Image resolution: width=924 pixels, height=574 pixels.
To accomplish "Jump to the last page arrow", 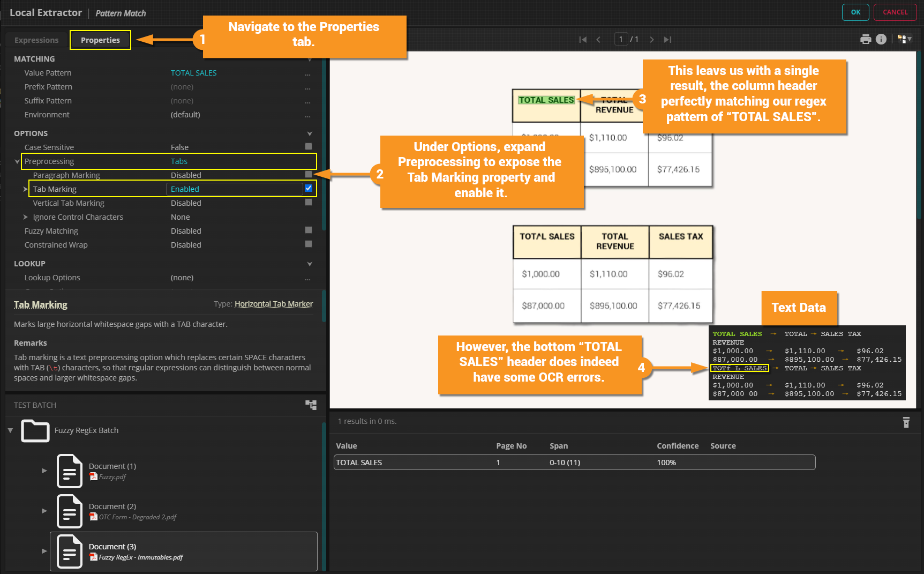I will pyautogui.click(x=667, y=40).
